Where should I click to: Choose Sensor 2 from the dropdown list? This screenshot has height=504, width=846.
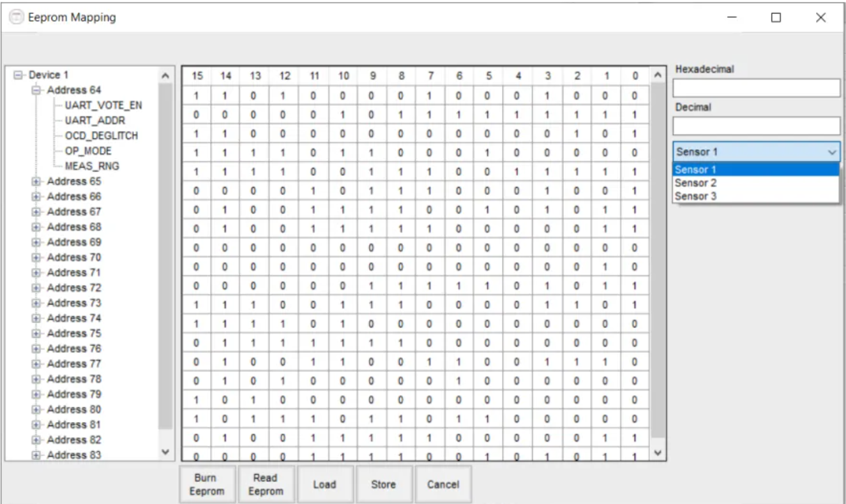[756, 183]
